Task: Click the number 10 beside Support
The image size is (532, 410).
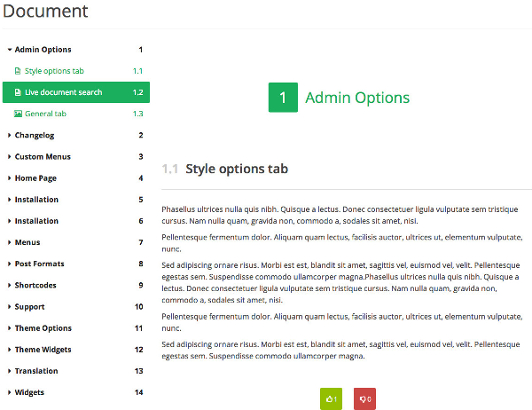Action: 139,307
